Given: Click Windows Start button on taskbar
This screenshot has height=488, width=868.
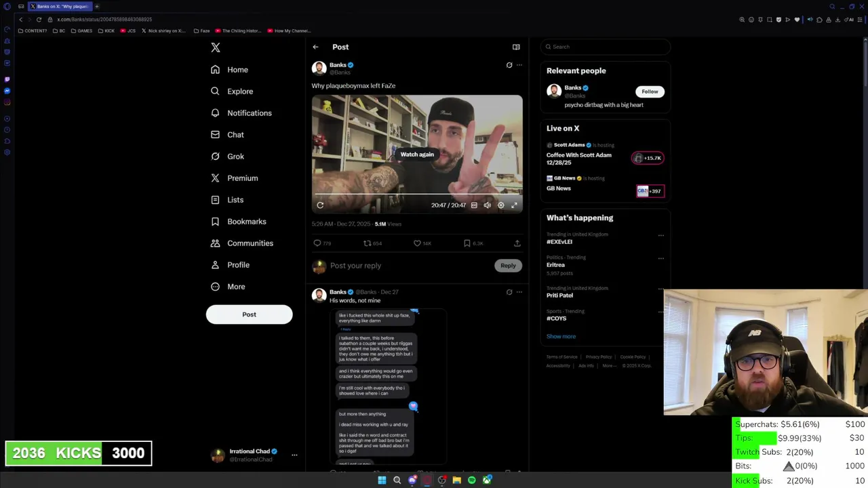Looking at the screenshot, I should [x=382, y=481].
